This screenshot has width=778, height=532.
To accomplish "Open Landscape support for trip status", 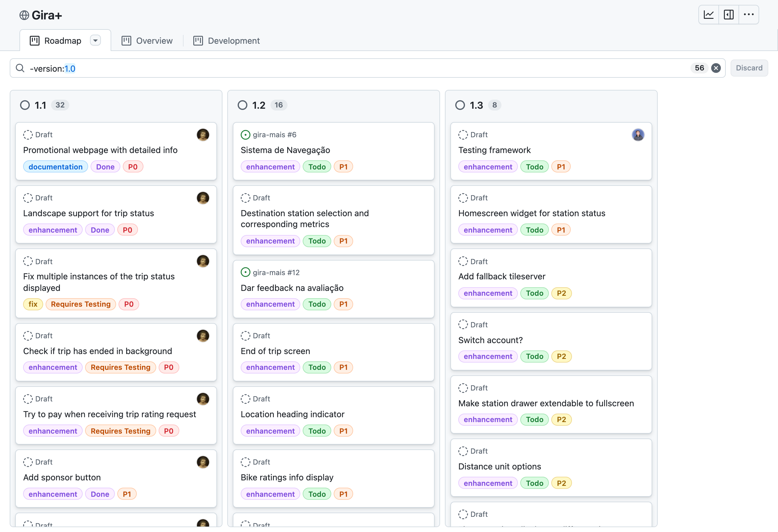I will (88, 213).
